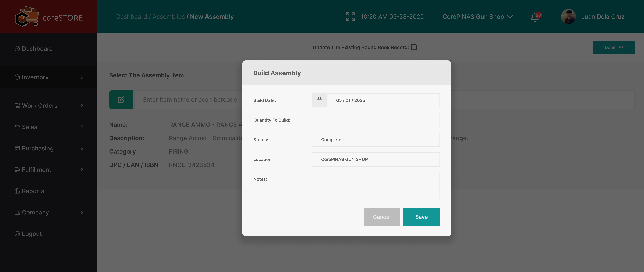644x272 pixels.
Task: Expand the Company submenu chevron
Action: pyautogui.click(x=82, y=212)
